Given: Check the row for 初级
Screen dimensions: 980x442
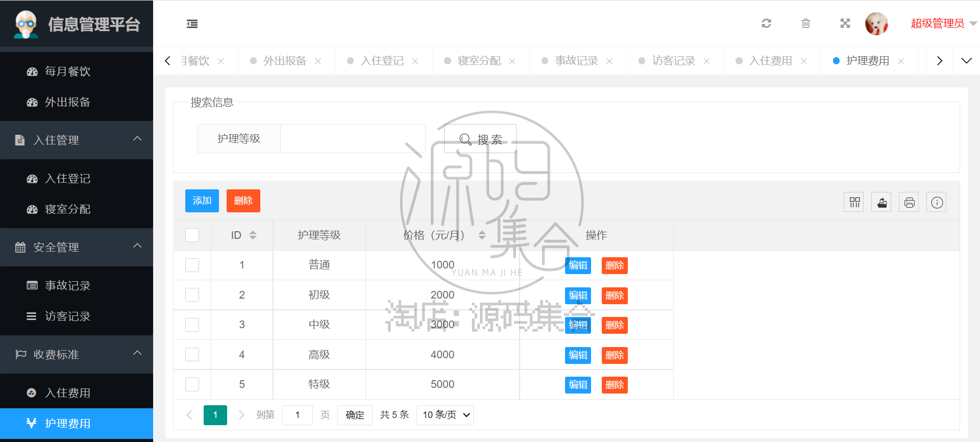Looking at the screenshot, I should pos(192,294).
